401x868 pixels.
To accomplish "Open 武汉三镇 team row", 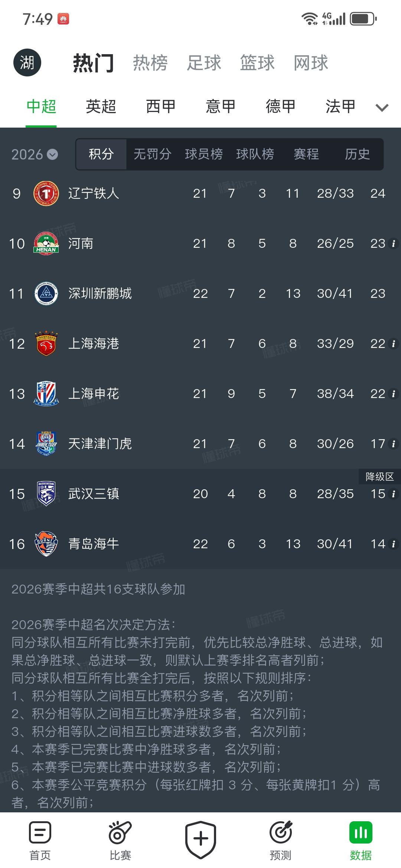I will 200,494.
